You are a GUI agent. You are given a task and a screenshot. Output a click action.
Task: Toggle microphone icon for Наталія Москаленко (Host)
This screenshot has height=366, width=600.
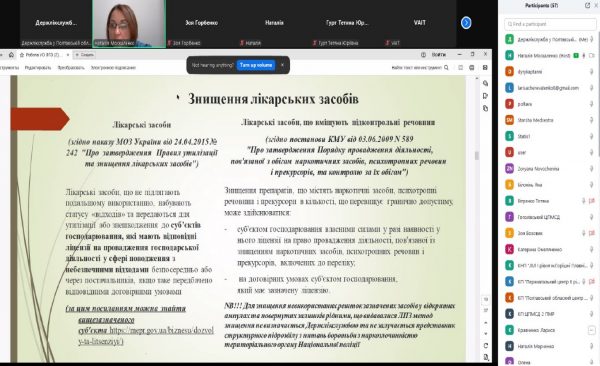(x=584, y=56)
